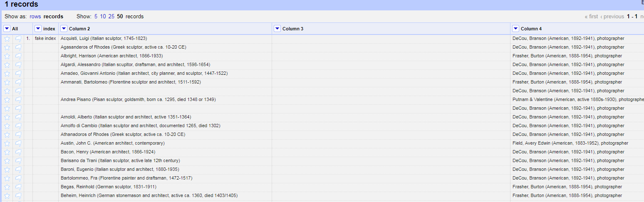Flag the Albright, Harrison row
The image size is (644, 202).
coord(18,56)
